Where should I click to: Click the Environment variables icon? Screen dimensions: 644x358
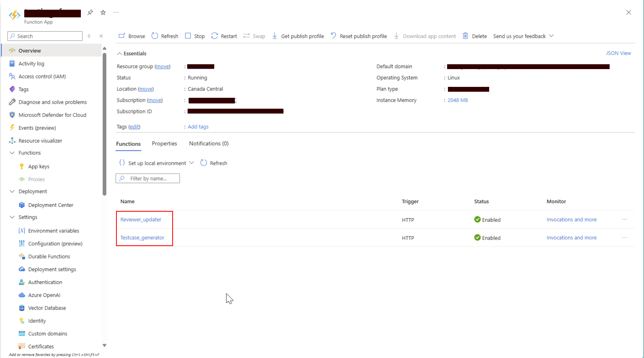coord(22,231)
